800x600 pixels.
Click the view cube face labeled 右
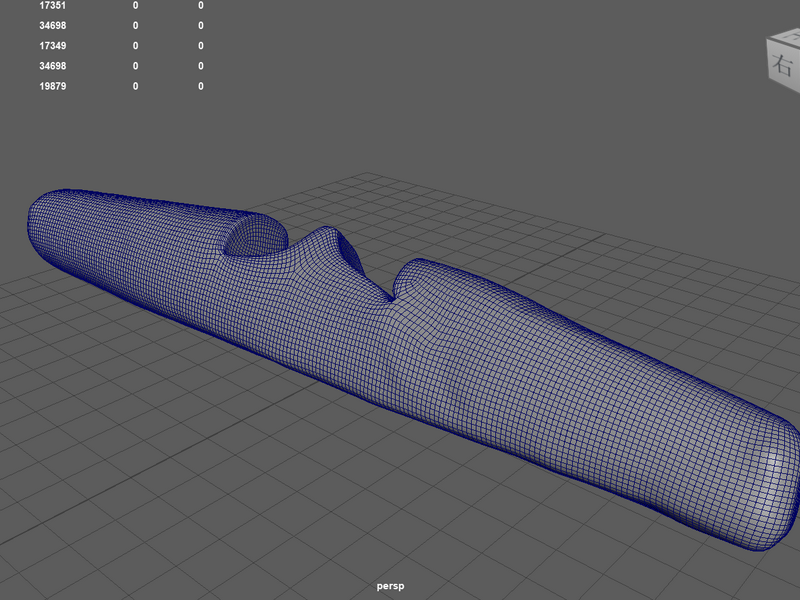(x=782, y=65)
